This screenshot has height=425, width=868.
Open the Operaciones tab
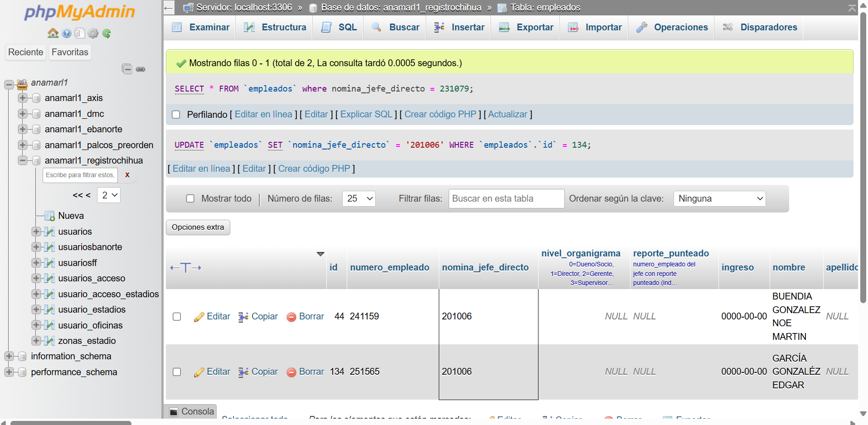pos(672,27)
